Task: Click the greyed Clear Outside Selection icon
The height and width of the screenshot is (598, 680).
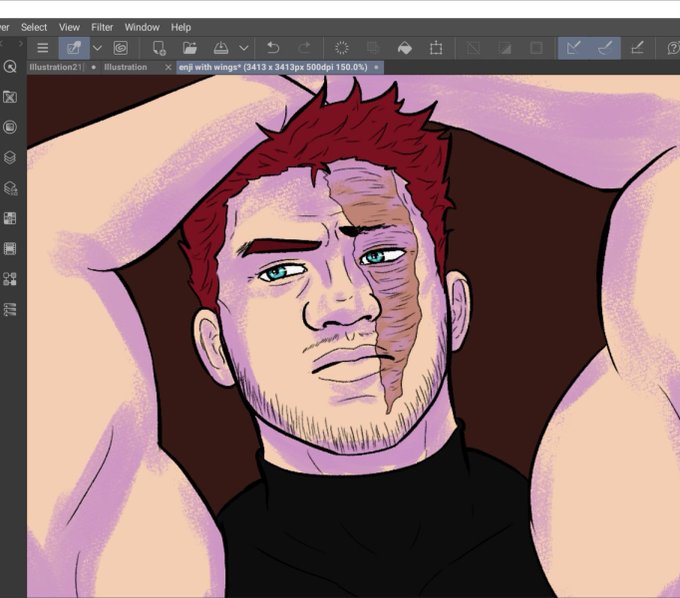Action: [373, 48]
